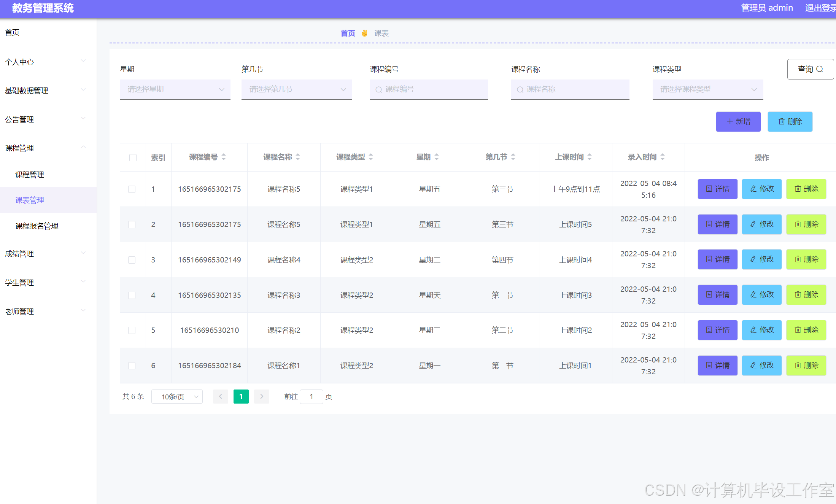Click the magnifier icon inside 课程编号 field
Image resolution: width=836 pixels, height=504 pixels.
click(x=379, y=89)
